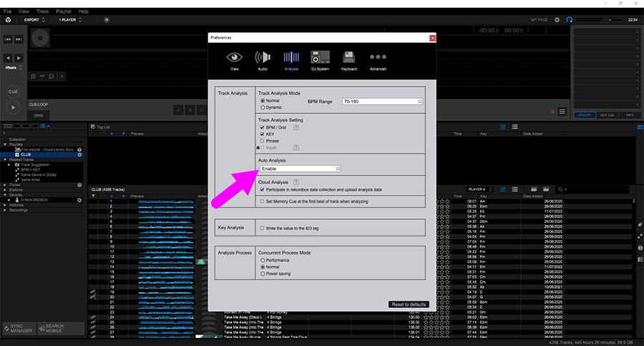The width and height of the screenshot is (644, 346).
Task: Open the Playlist menu
Action: tap(63, 11)
